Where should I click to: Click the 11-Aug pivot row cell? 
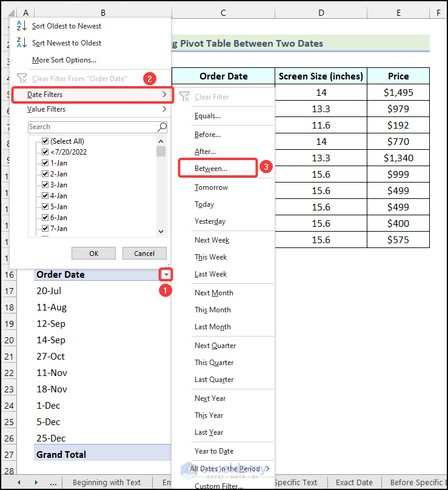point(102,307)
